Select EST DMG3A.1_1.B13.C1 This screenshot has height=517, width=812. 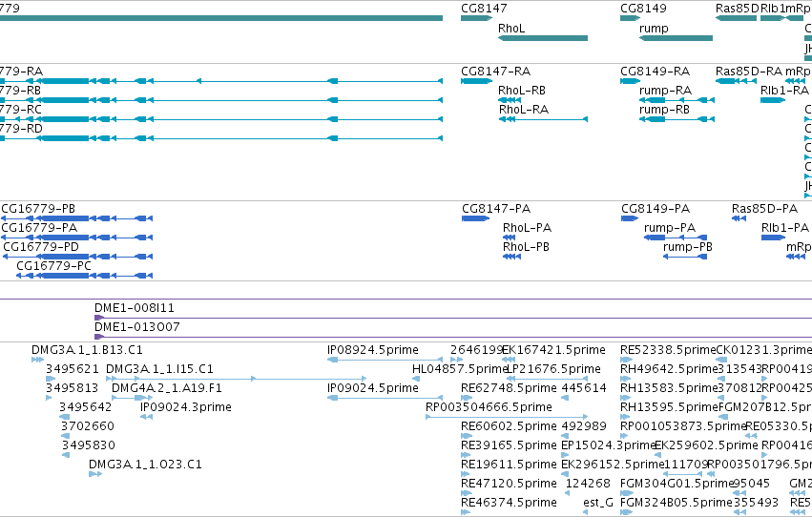point(87,350)
